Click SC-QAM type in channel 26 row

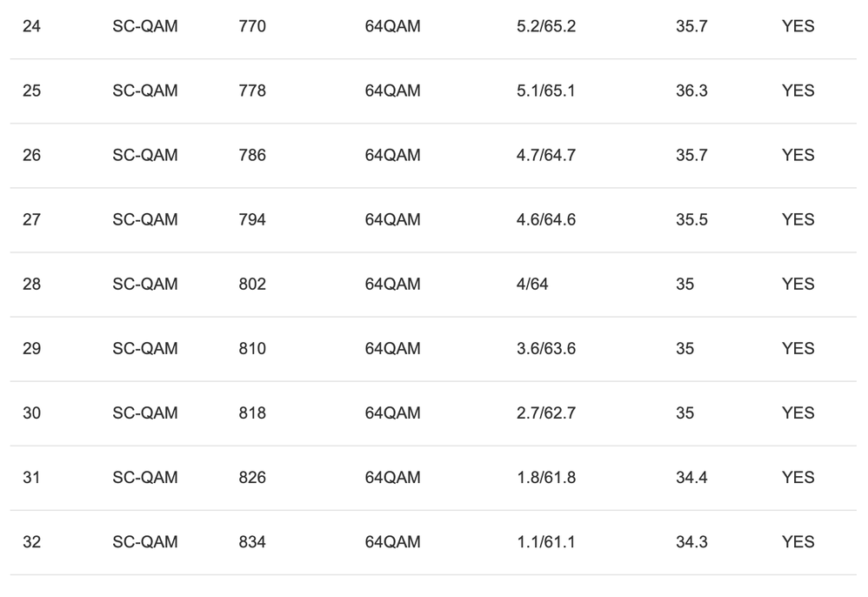pos(144,155)
